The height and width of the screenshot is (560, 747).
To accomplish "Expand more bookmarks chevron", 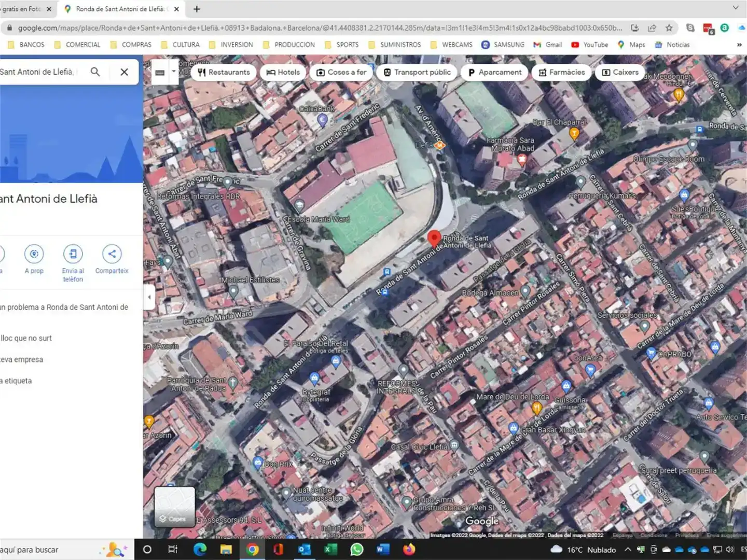I will 739,45.
